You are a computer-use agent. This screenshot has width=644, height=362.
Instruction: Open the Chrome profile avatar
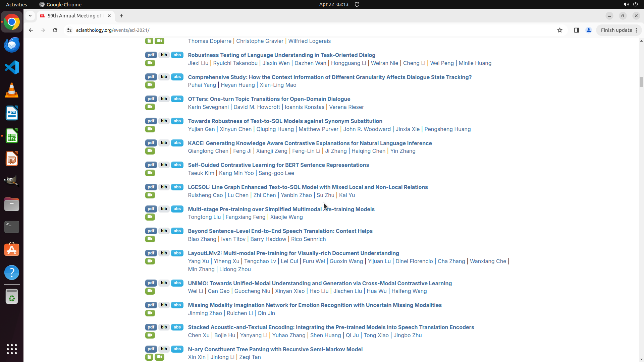pos(588,30)
